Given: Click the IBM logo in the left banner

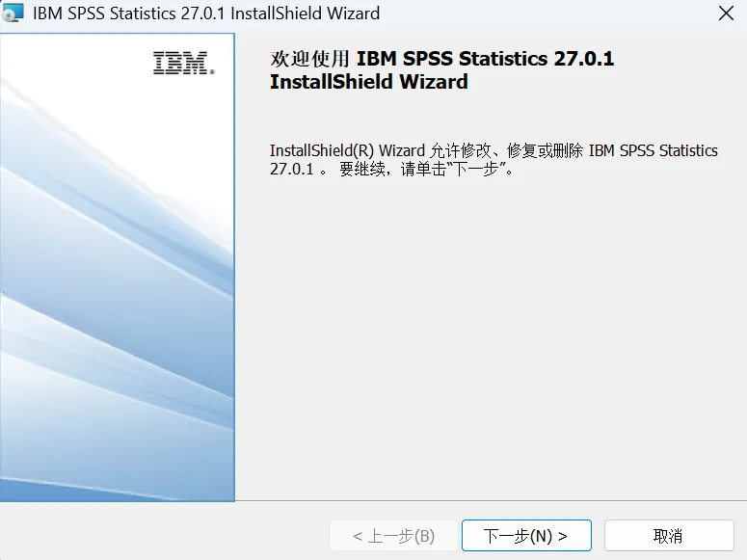Looking at the screenshot, I should [x=184, y=63].
